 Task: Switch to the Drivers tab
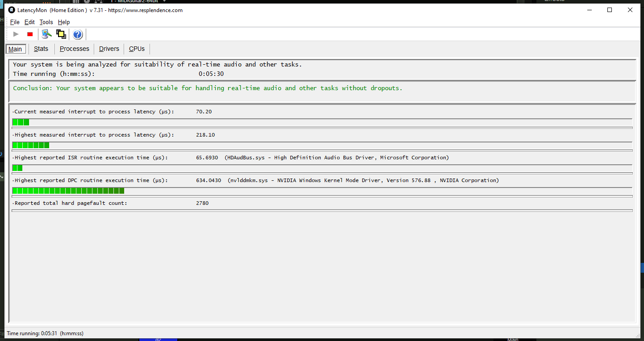point(109,49)
